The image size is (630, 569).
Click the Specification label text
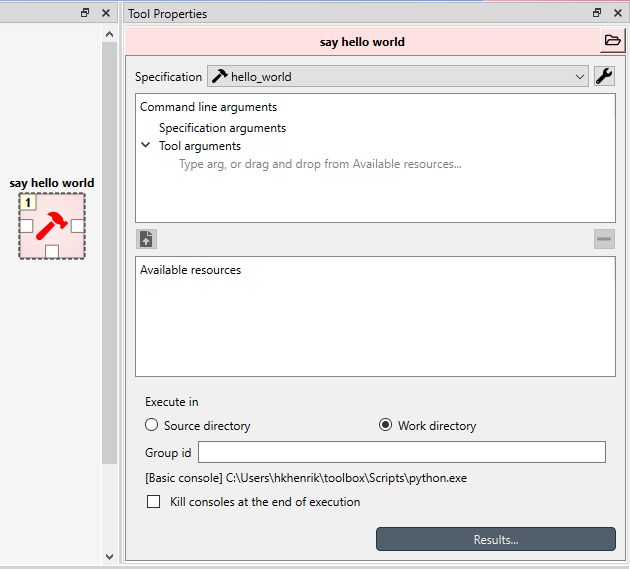point(168,76)
